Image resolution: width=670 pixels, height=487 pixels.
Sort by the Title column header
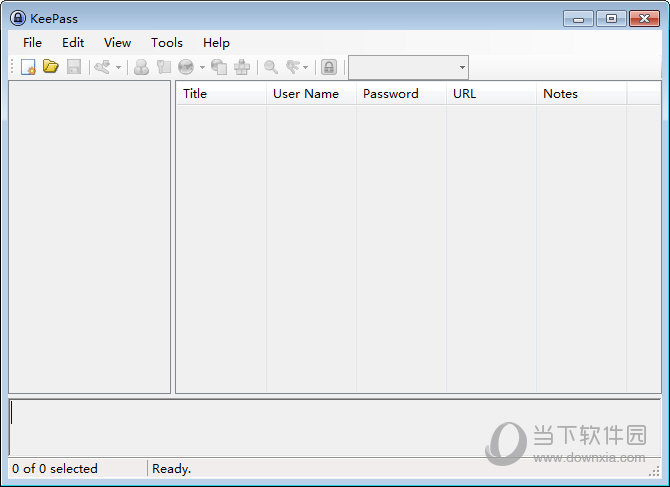coord(221,94)
